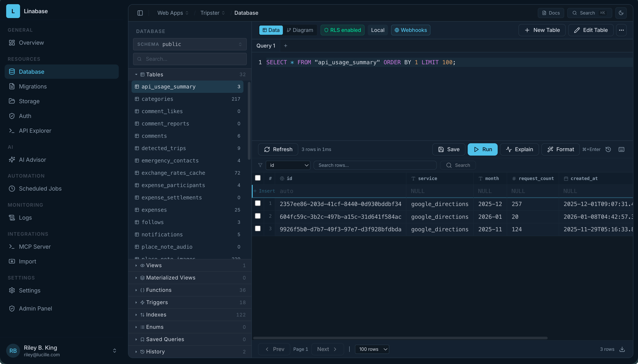Switch theme with the moon icon
Screen dimensions: 638x364
tap(621, 13)
